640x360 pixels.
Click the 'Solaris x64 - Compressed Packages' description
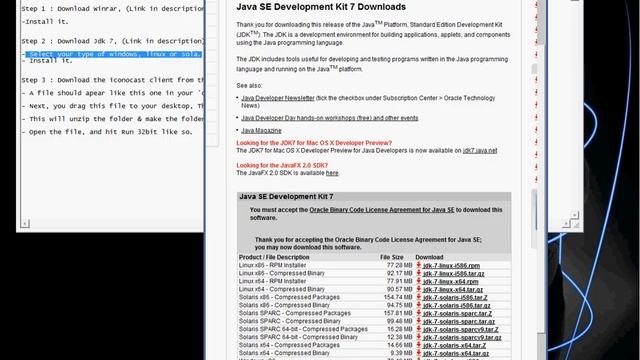click(x=289, y=345)
